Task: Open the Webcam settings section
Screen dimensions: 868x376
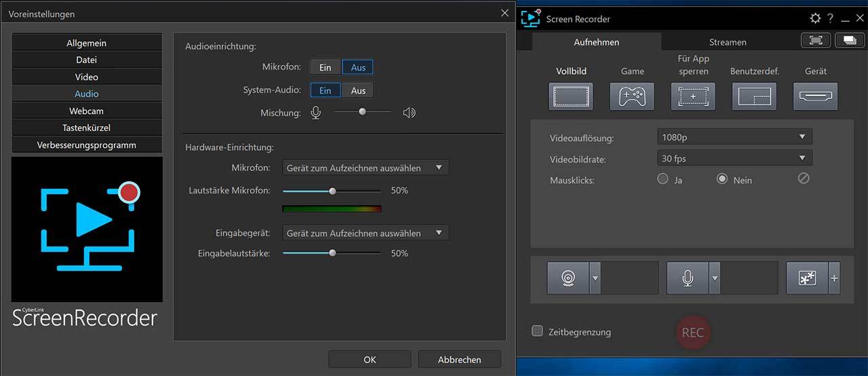Action: [87, 111]
